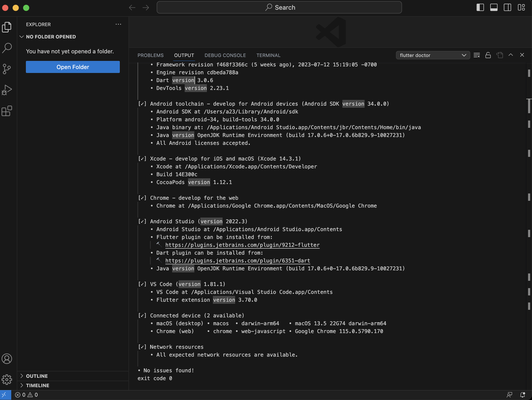
Task: Click the remote window indicator in status bar
Action: click(x=5, y=395)
